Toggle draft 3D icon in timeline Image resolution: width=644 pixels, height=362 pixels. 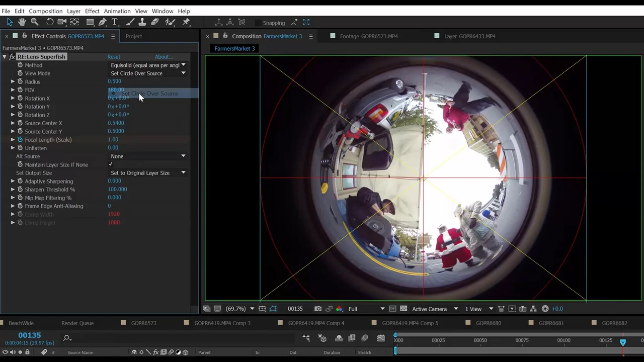[x=323, y=338]
